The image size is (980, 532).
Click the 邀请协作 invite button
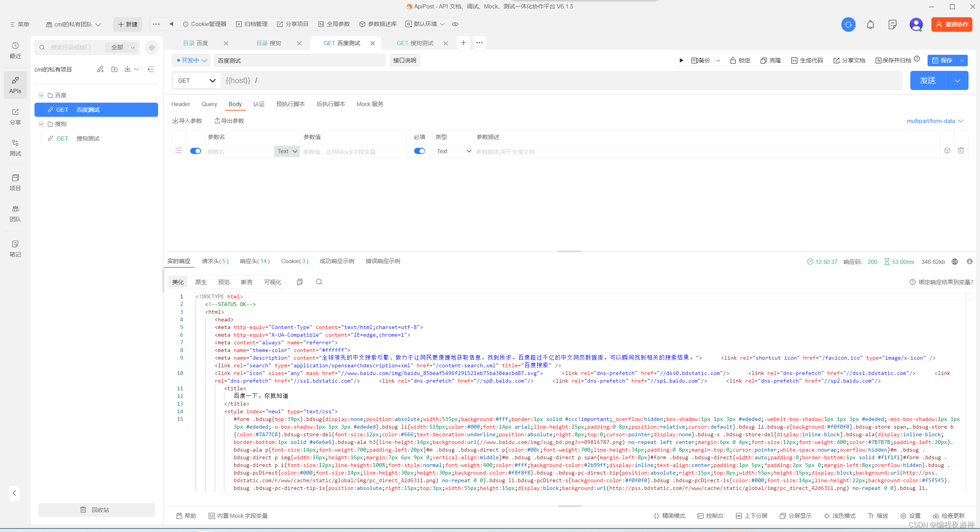coord(951,25)
